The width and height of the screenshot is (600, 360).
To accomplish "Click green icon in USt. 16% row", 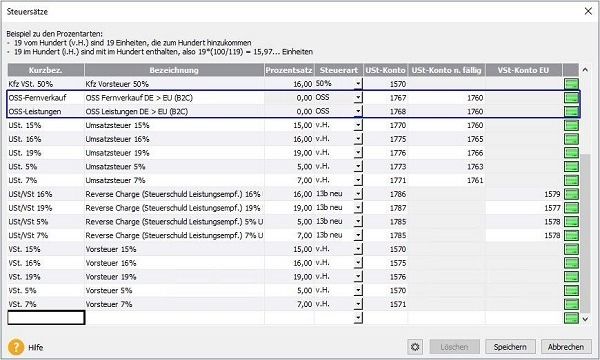I will (x=571, y=139).
